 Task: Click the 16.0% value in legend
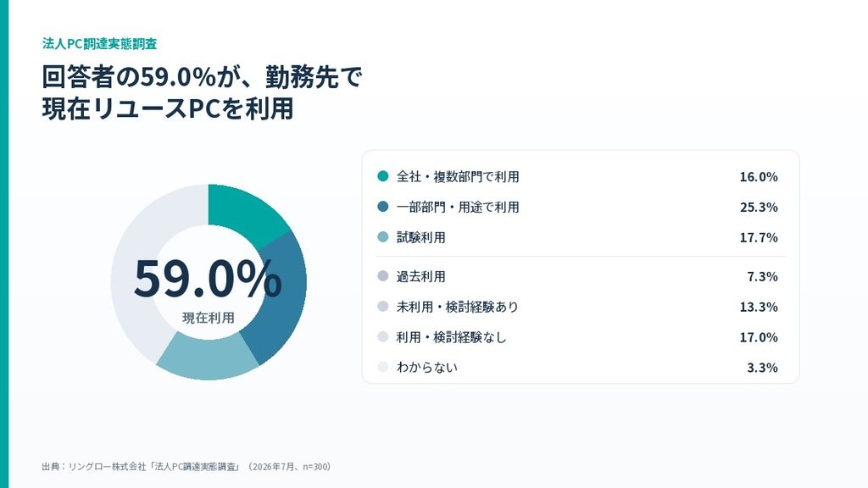click(x=759, y=176)
